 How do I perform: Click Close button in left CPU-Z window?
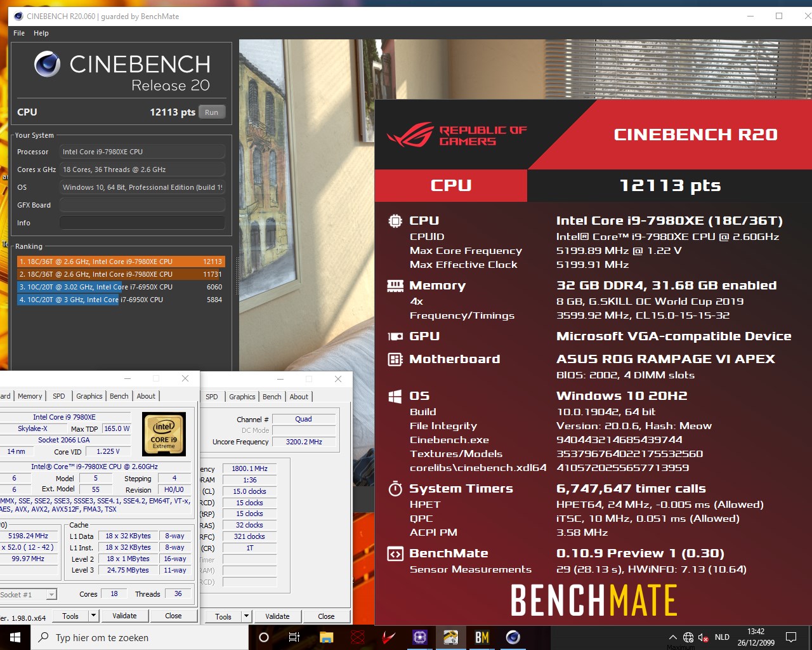(173, 616)
